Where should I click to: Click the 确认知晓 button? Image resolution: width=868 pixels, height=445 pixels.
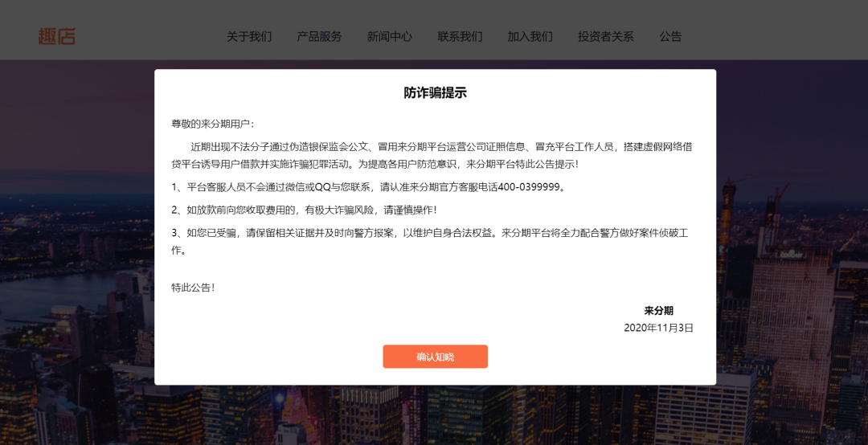[x=435, y=357]
